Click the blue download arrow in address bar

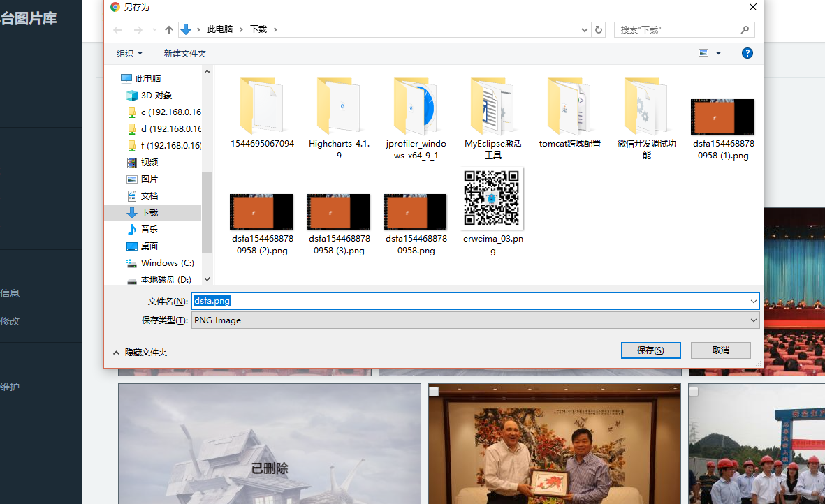(x=186, y=29)
